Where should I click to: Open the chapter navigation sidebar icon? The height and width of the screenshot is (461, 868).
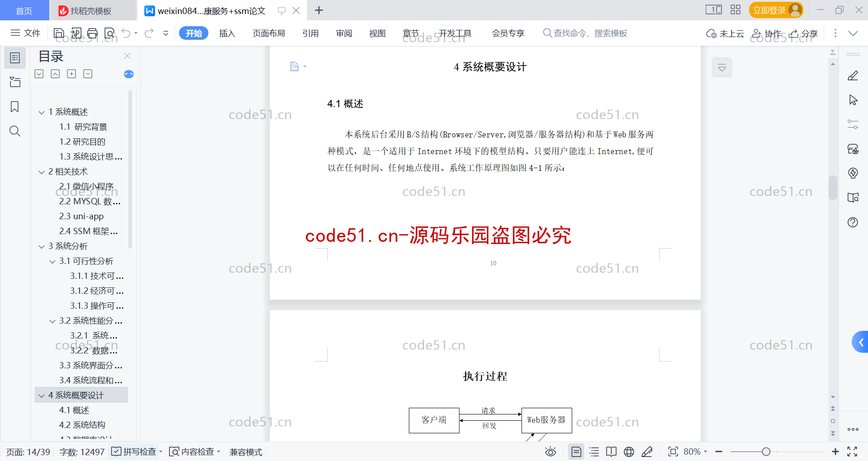coord(15,82)
